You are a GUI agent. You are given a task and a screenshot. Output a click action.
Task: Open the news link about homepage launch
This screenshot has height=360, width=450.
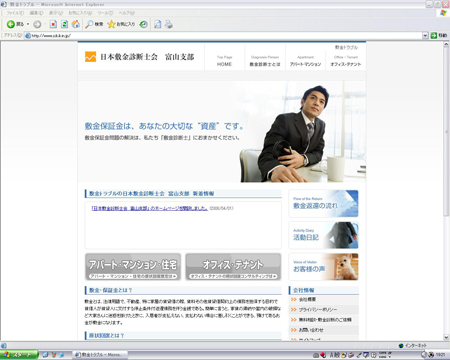pos(150,208)
